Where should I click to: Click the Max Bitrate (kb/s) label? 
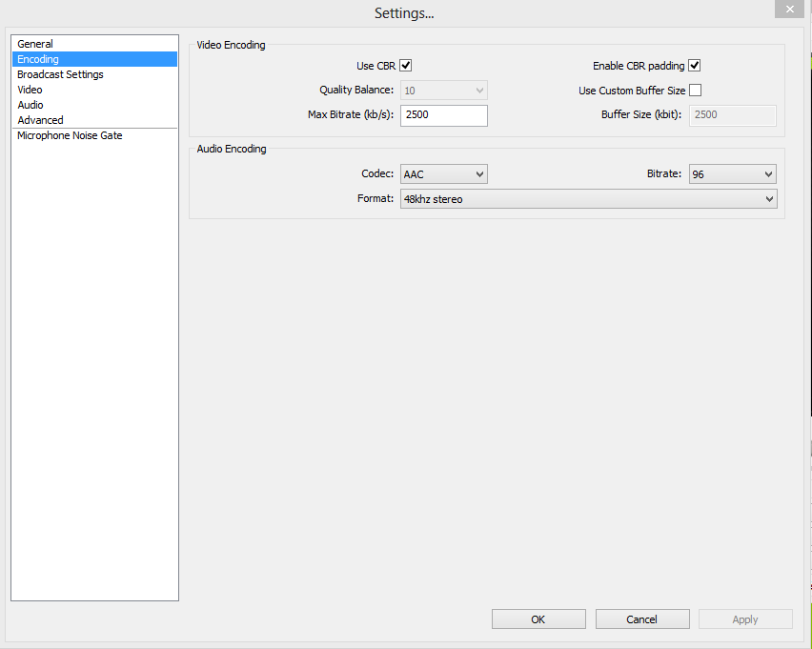point(351,114)
